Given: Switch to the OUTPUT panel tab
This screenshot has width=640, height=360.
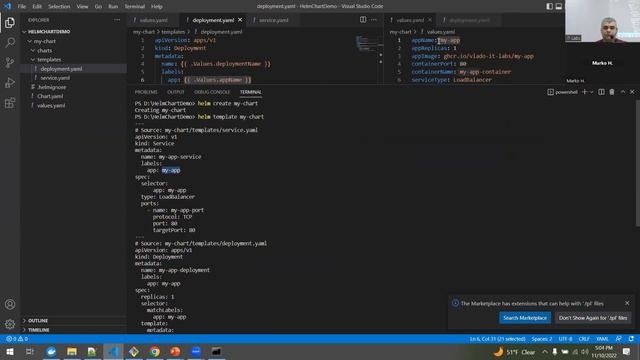Looking at the screenshot, I should [x=176, y=92].
